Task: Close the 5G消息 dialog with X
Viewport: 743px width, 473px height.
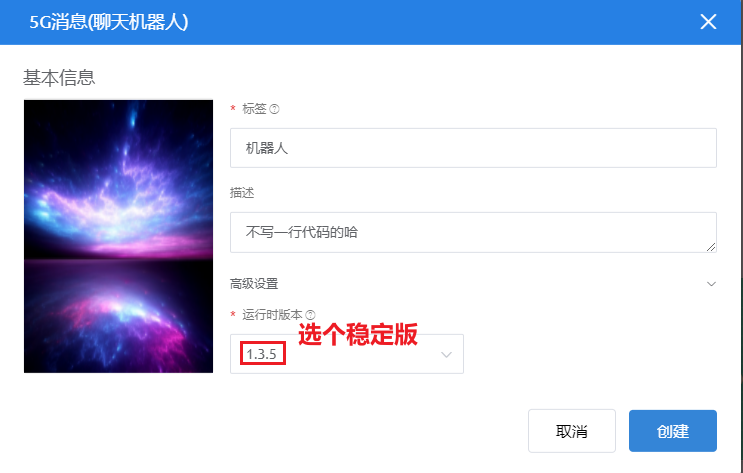Action: tap(708, 22)
